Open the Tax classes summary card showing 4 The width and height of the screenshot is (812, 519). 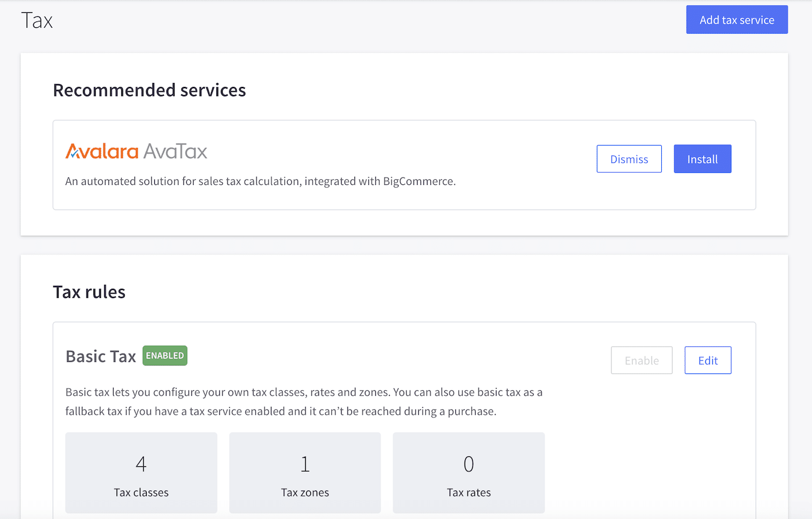(141, 473)
